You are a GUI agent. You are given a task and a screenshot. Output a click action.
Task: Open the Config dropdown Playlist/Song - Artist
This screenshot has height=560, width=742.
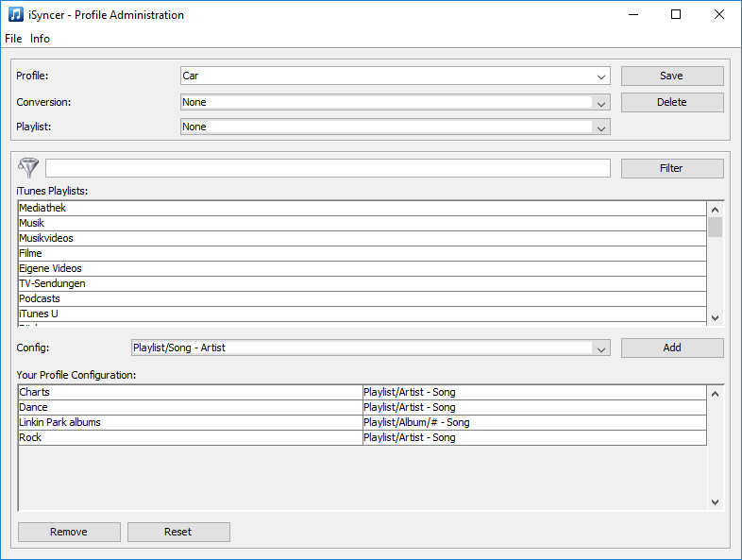click(370, 348)
